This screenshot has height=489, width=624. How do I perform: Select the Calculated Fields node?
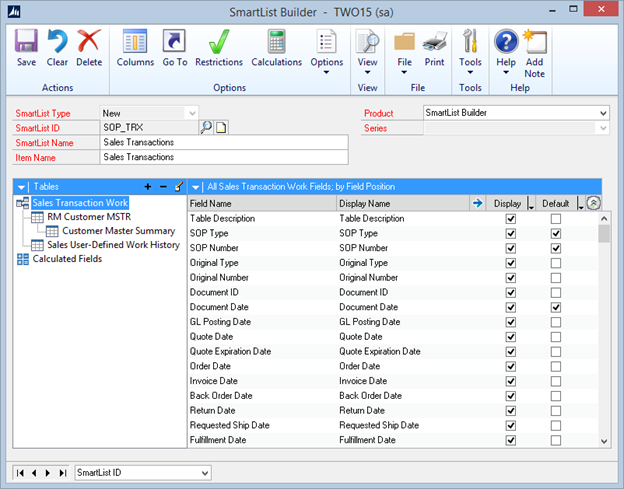click(x=67, y=259)
